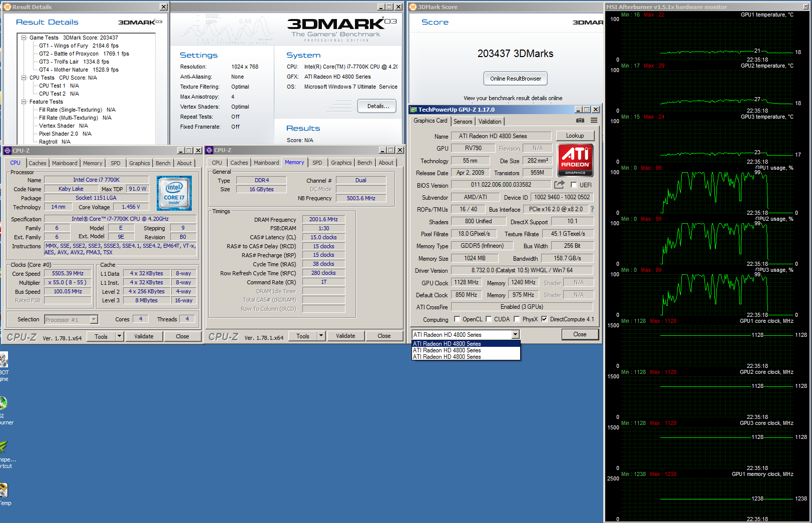Click the Result Details window title icon
Viewport: 812px width, 523px height.
click(8, 7)
